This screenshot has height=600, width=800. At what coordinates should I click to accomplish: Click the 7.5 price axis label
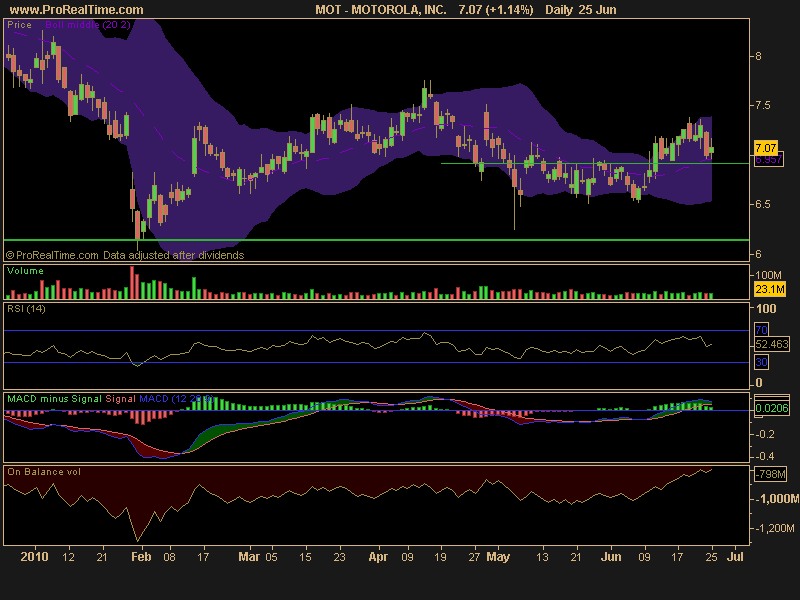(762, 105)
